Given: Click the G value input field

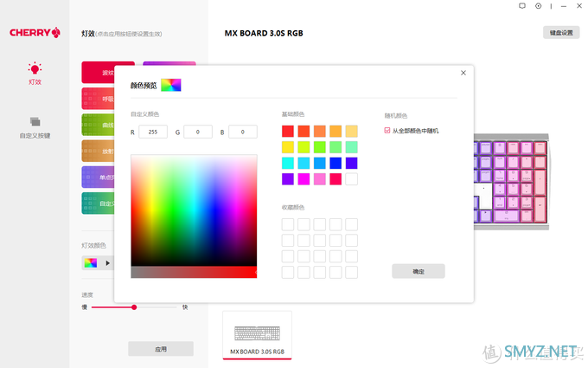Looking at the screenshot, I should coord(198,132).
